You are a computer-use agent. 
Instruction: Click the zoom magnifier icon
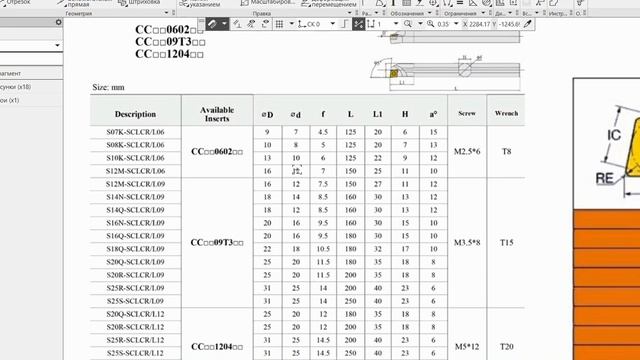point(407,24)
